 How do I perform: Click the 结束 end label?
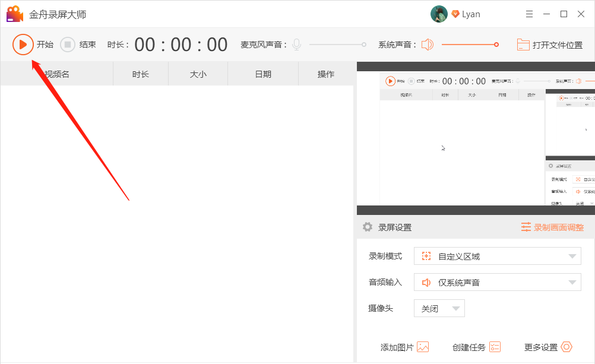[88, 45]
